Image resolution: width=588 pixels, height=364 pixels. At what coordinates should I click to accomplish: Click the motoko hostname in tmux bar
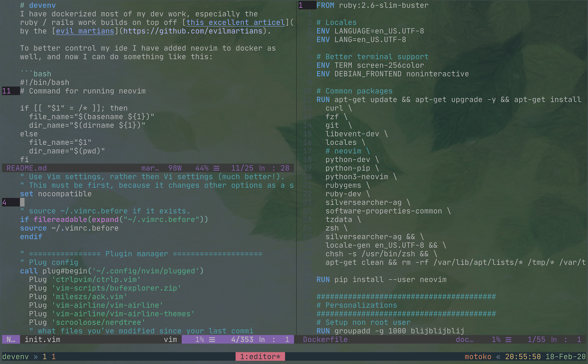478,357
